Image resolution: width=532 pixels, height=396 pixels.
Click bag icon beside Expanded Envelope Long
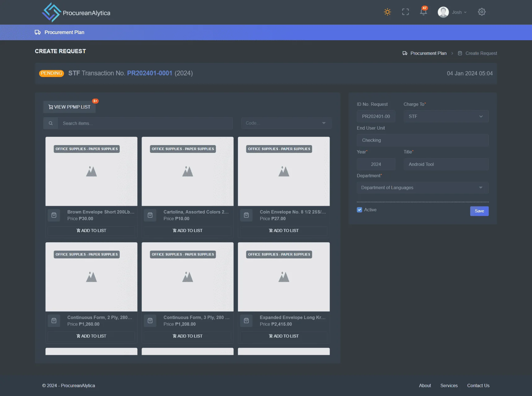(x=246, y=321)
